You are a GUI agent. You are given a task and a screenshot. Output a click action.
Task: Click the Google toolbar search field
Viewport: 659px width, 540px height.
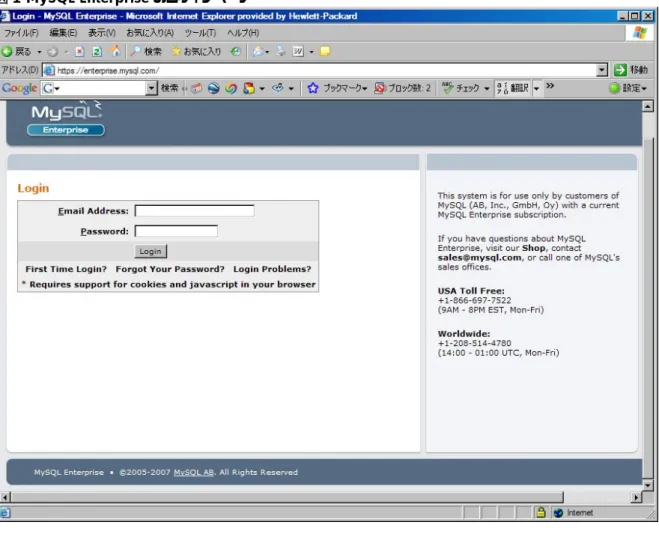tap(99, 88)
